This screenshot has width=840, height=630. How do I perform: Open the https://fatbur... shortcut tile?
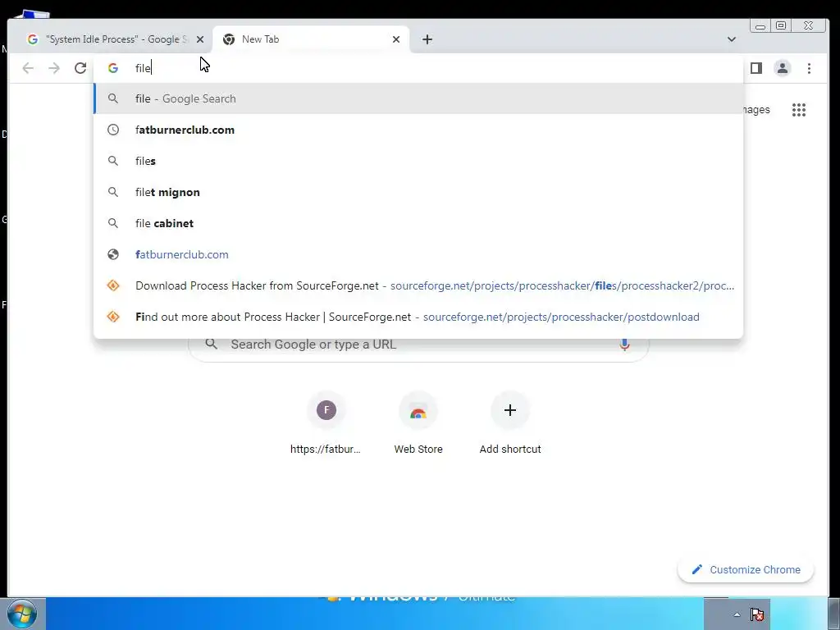[326, 425]
